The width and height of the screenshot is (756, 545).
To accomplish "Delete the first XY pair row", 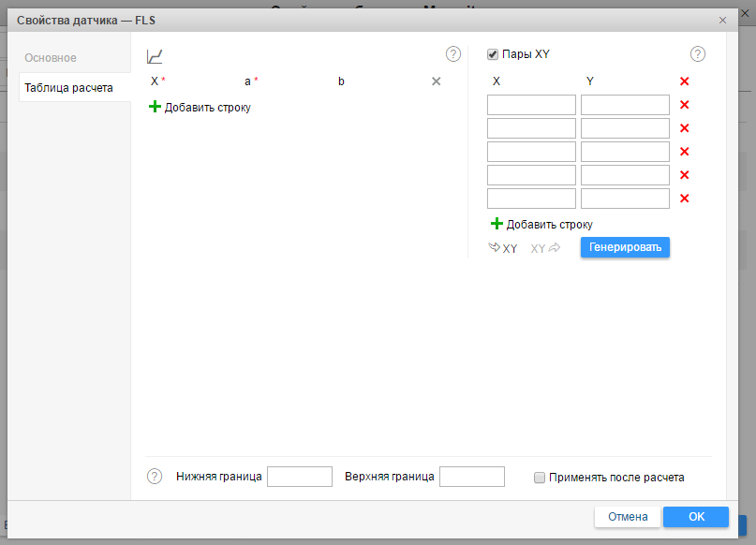I will 684,106.
